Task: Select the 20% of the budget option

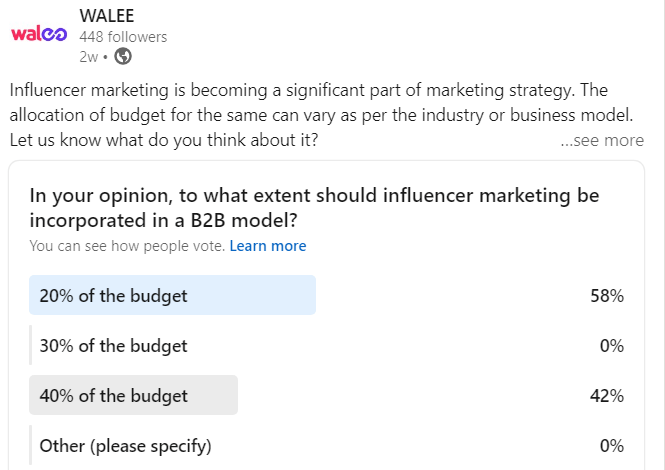Action: pyautogui.click(x=113, y=295)
